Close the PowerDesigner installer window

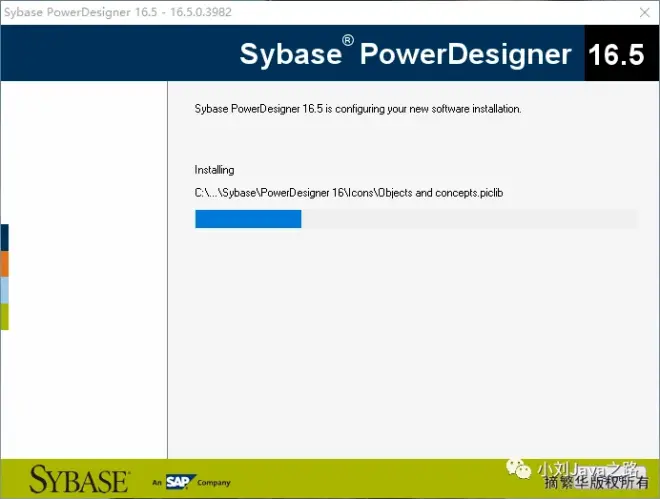(x=644, y=13)
